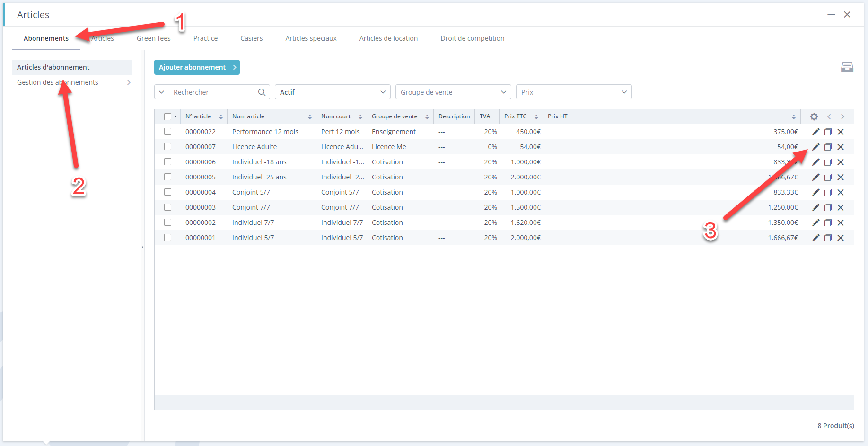
Task: Duplicate the Individuel 7/7 article
Action: [x=828, y=223]
